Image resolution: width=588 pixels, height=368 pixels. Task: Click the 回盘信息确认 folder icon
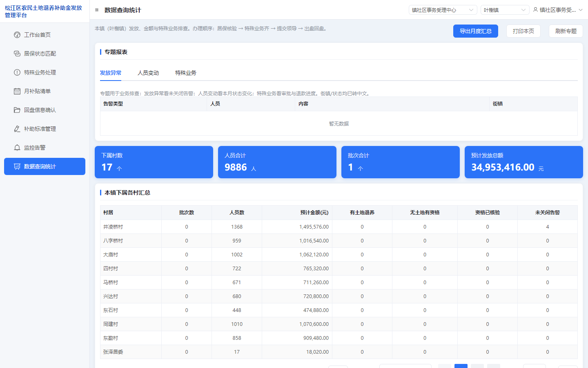(x=17, y=110)
